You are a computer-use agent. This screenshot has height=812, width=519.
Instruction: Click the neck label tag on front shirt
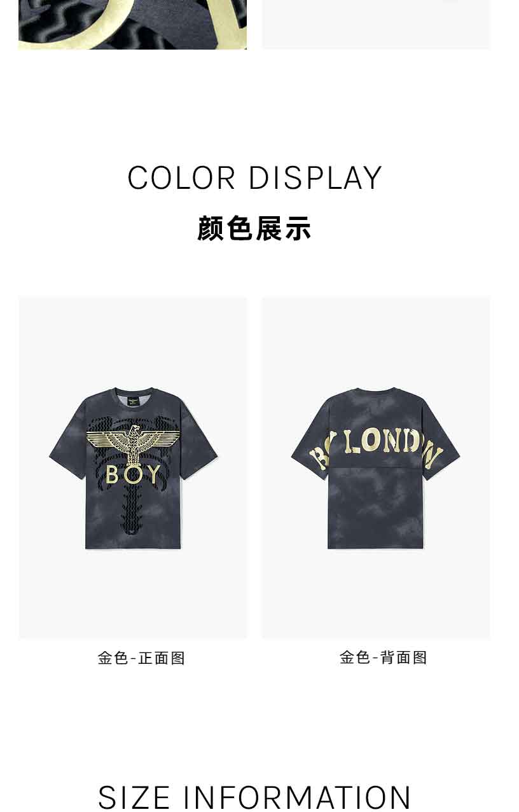(x=133, y=402)
